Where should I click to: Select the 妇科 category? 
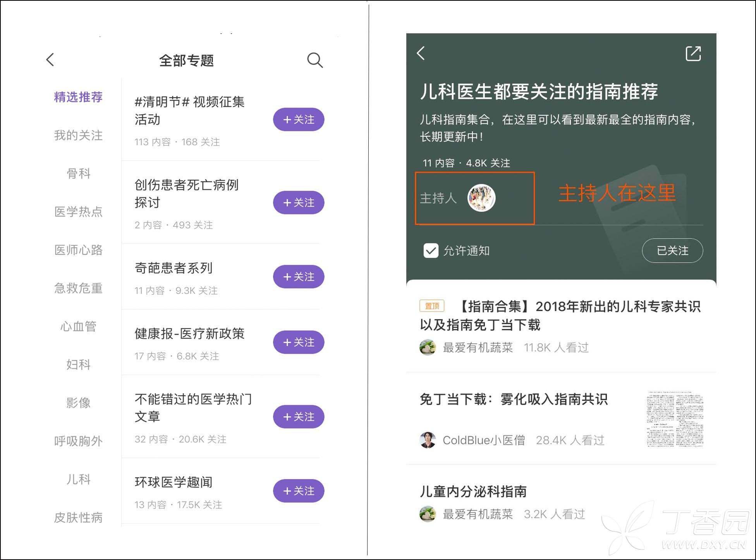point(78,364)
